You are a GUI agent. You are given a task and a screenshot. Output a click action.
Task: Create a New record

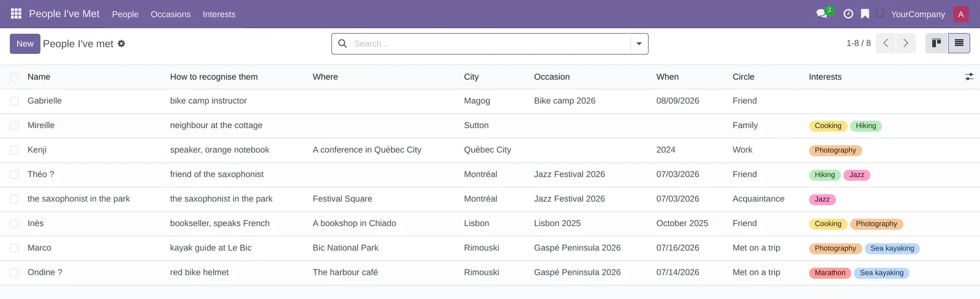pos(25,44)
